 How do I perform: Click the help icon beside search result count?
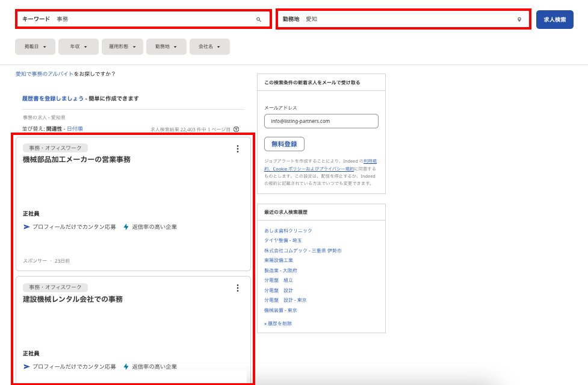pos(236,129)
